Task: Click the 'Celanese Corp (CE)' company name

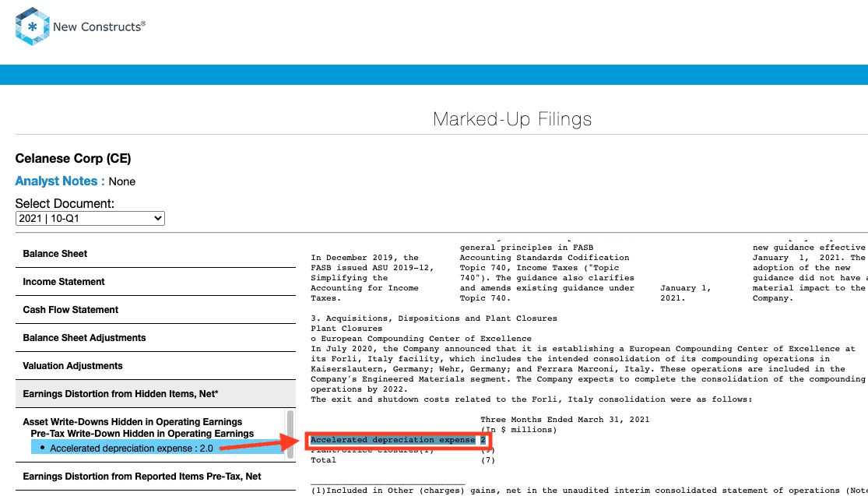Action: point(73,159)
